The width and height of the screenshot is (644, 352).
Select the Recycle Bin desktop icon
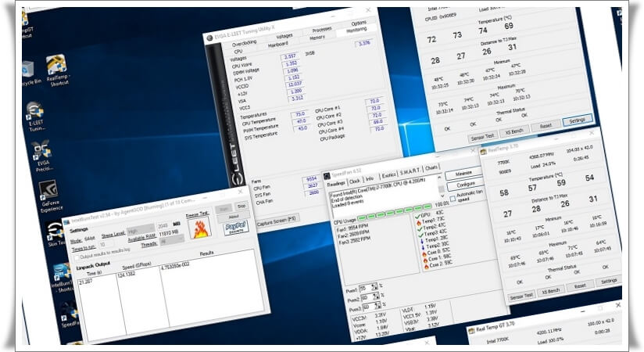coord(30,74)
